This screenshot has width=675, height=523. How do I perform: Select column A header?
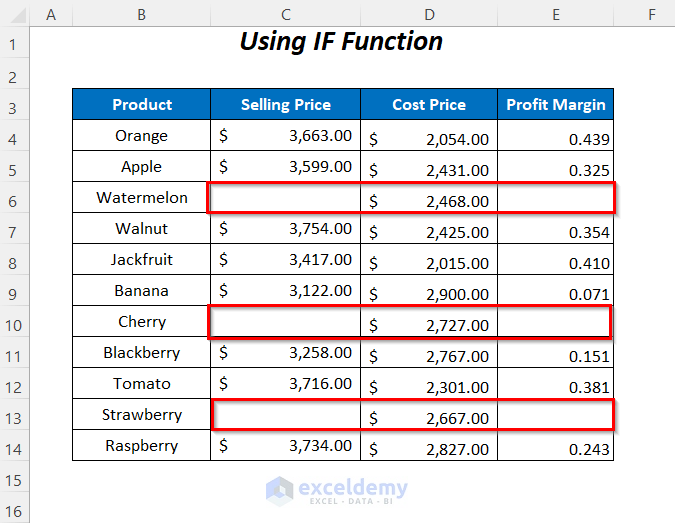[x=50, y=13]
